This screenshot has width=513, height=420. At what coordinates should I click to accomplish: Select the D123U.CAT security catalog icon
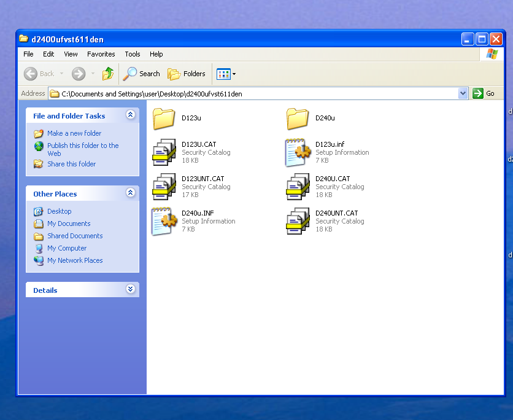coord(164,152)
